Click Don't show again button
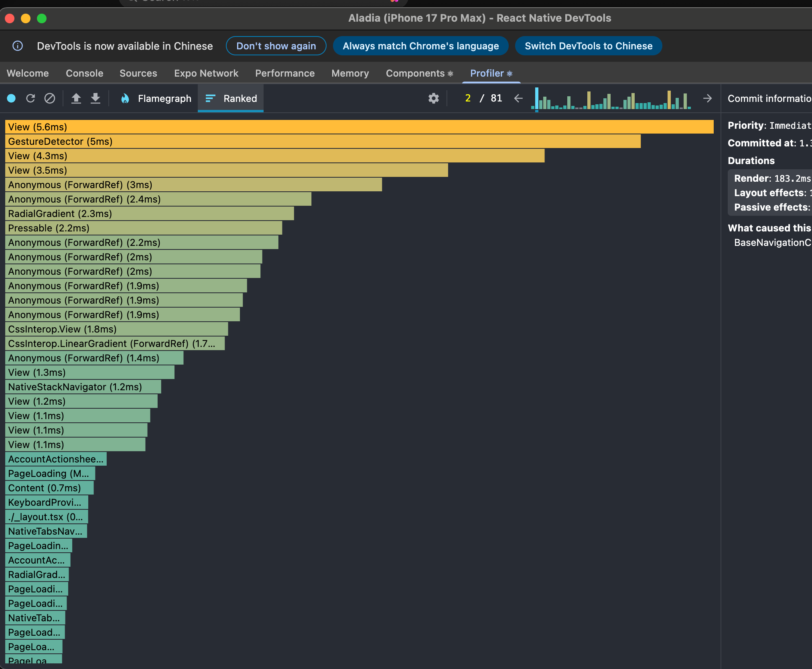 point(276,46)
